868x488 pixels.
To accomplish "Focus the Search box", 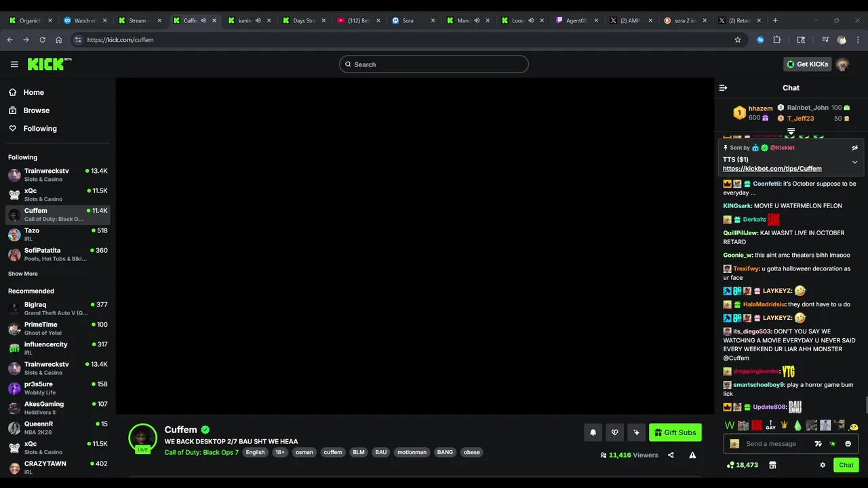I will point(434,64).
